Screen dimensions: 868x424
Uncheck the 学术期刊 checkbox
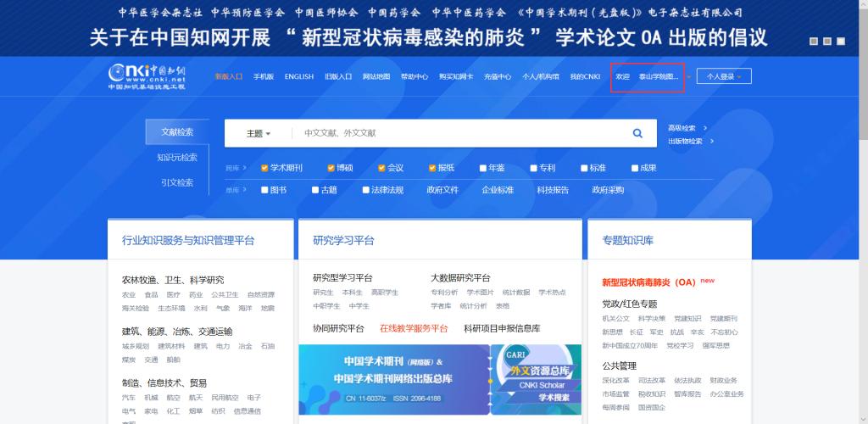point(264,168)
